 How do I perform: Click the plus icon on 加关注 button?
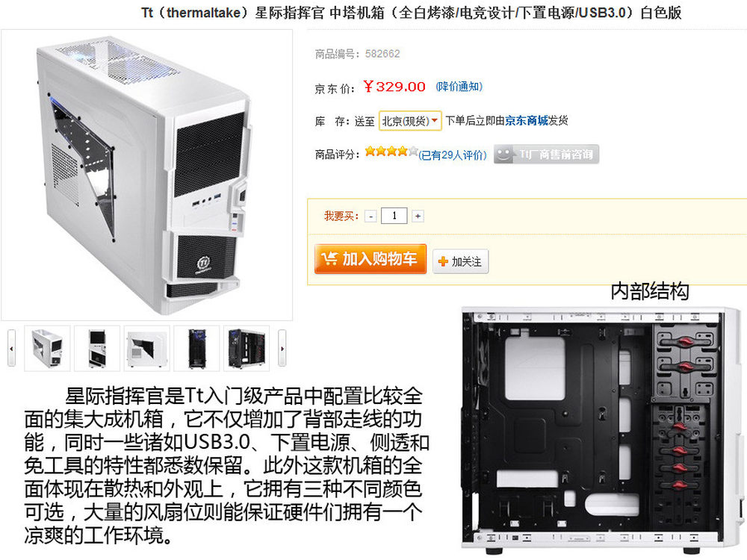443,261
